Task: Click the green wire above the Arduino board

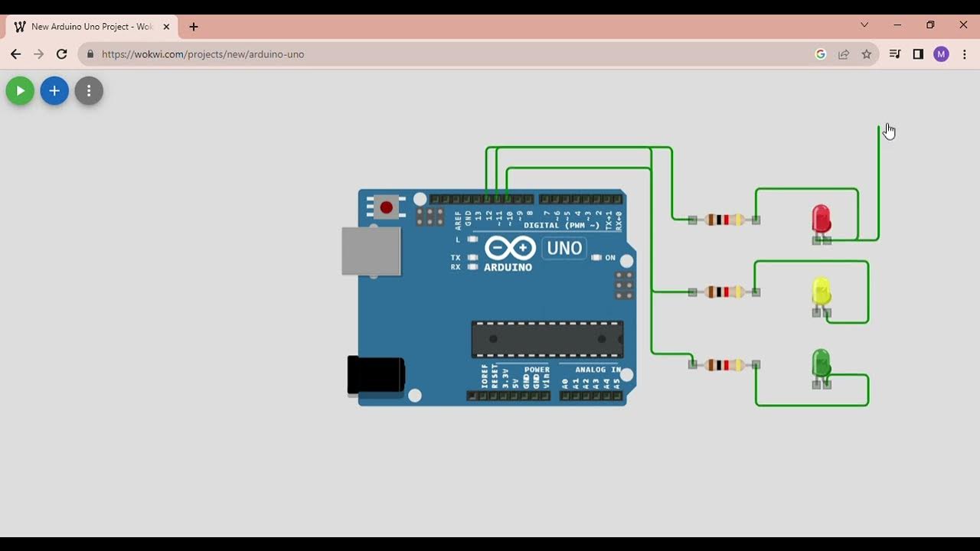Action: (x=579, y=148)
